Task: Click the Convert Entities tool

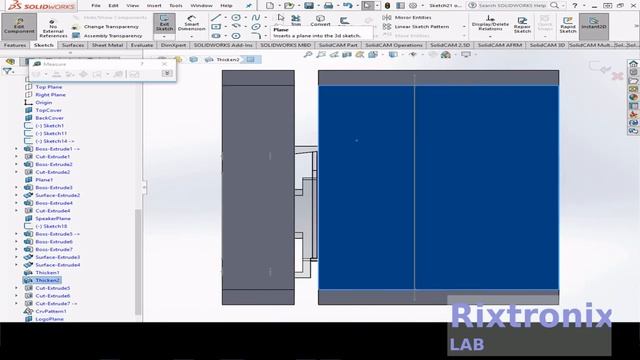Action: tap(320, 20)
